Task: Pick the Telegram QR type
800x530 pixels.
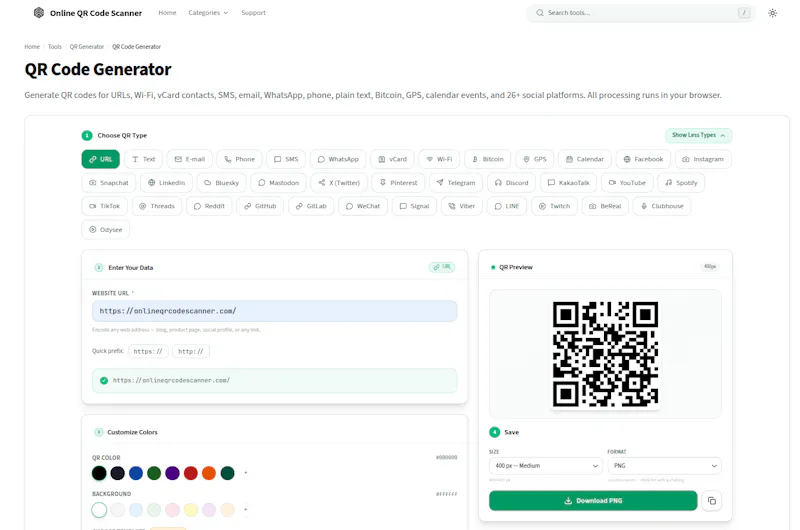Action: click(x=456, y=183)
